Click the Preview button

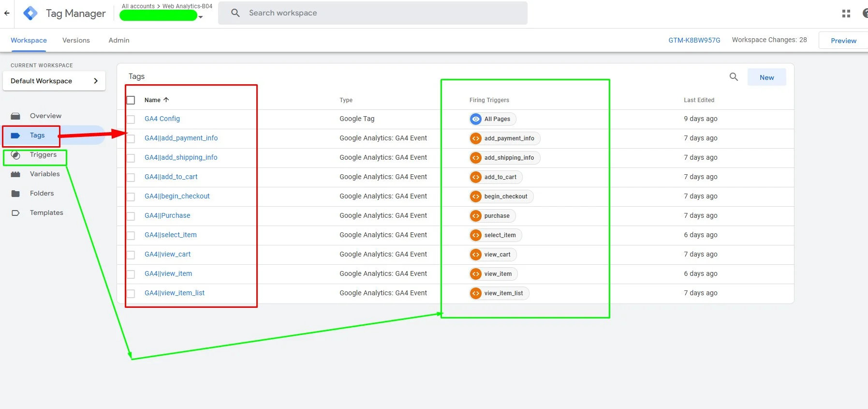[843, 41]
